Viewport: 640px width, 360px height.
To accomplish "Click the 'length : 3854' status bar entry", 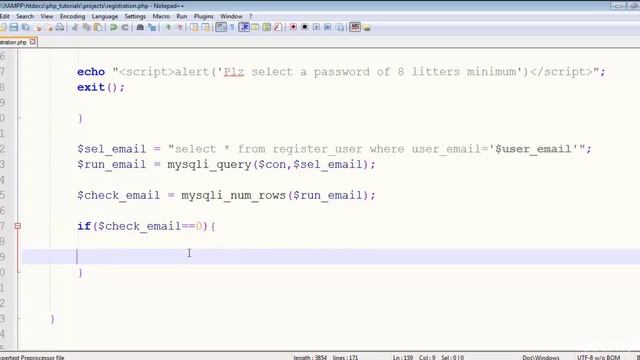I will point(310,358).
